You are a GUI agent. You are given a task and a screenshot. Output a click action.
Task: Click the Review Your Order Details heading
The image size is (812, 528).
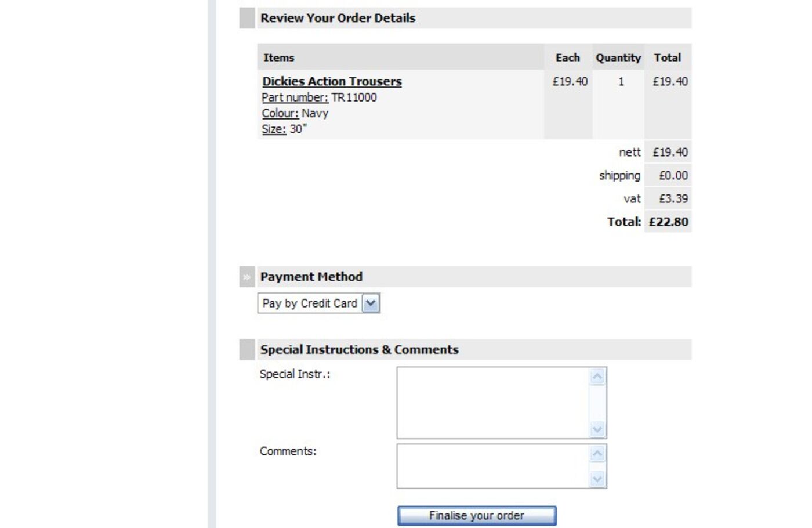338,18
